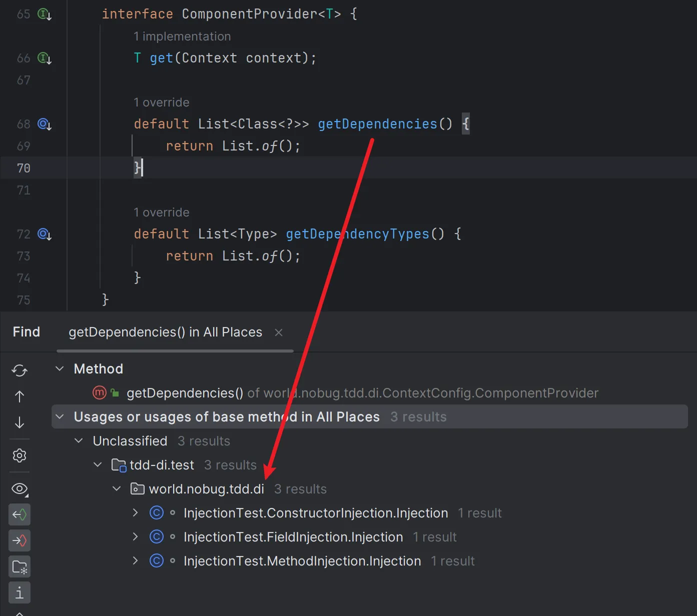Image resolution: width=697 pixels, height=616 pixels.
Task: Select the Find tool window title tab
Action: click(27, 332)
